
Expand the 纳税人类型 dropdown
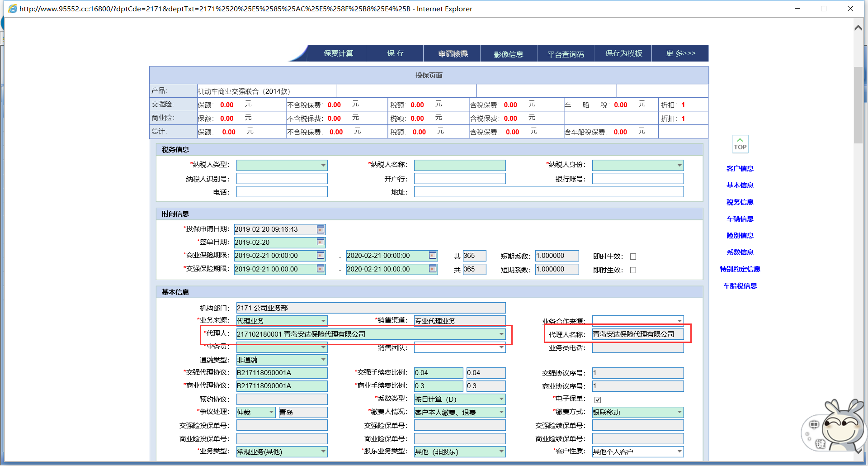[x=323, y=166]
